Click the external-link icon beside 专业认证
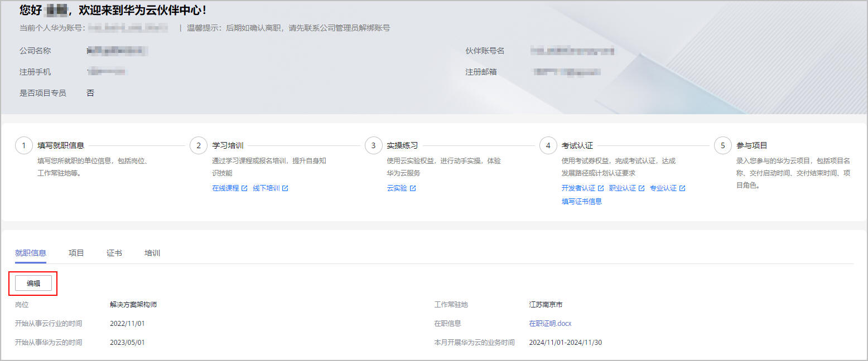Image resolution: width=868 pixels, height=361 pixels. (682, 188)
